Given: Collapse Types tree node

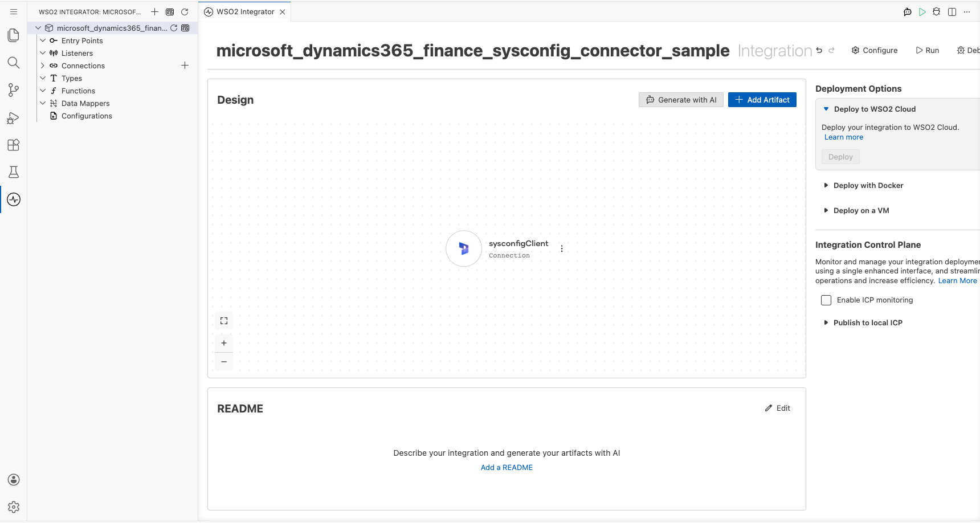Looking at the screenshot, I should tap(43, 78).
